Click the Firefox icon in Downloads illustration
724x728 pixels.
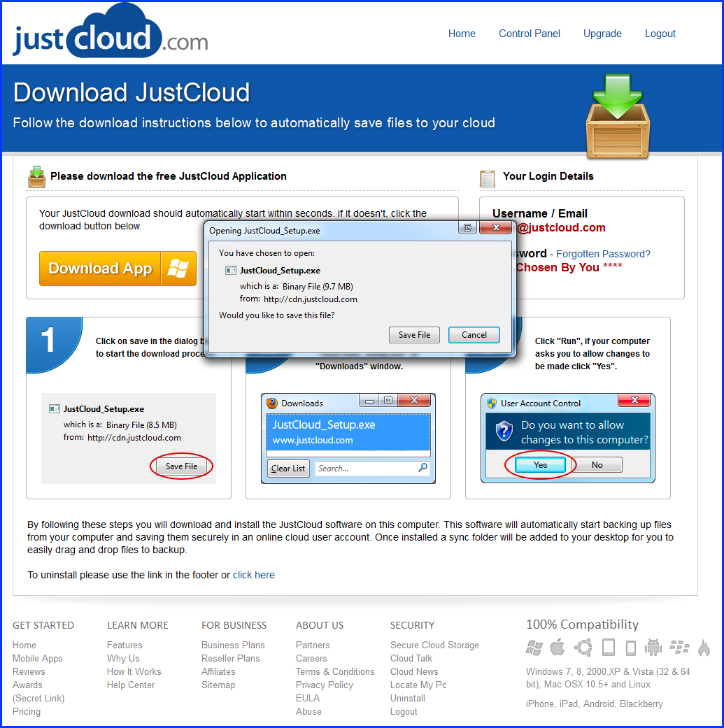272,403
